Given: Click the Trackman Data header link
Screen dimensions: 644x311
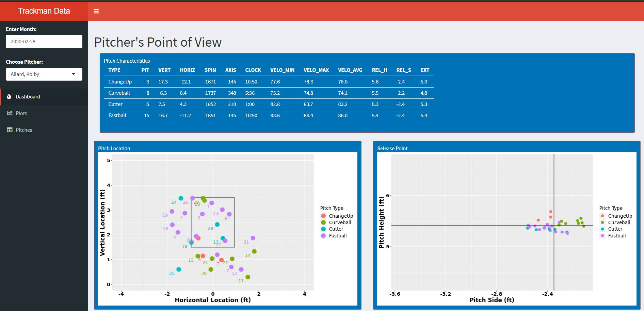Looking at the screenshot, I should pyautogui.click(x=44, y=11).
